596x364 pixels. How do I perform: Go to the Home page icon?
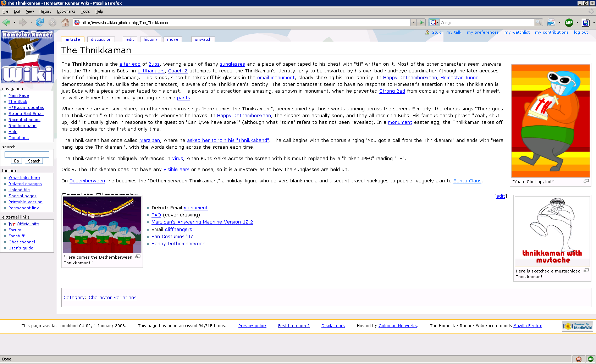point(65,22)
